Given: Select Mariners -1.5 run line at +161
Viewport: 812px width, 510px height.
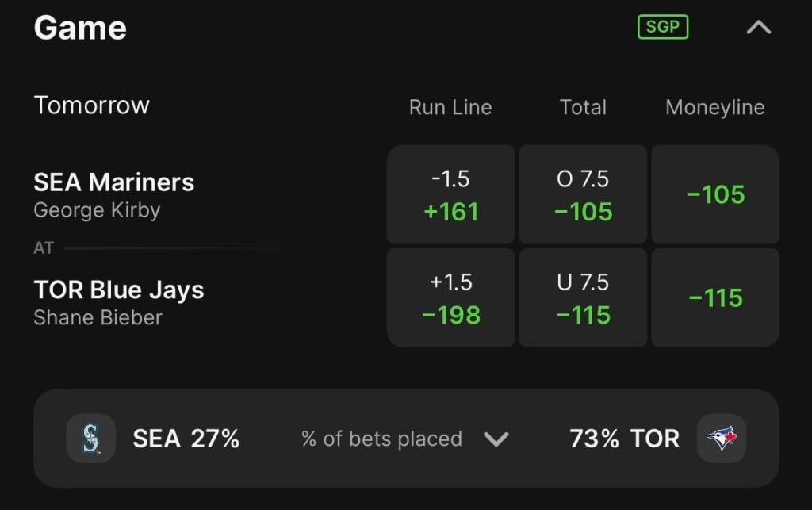Looking at the screenshot, I should pos(450,194).
